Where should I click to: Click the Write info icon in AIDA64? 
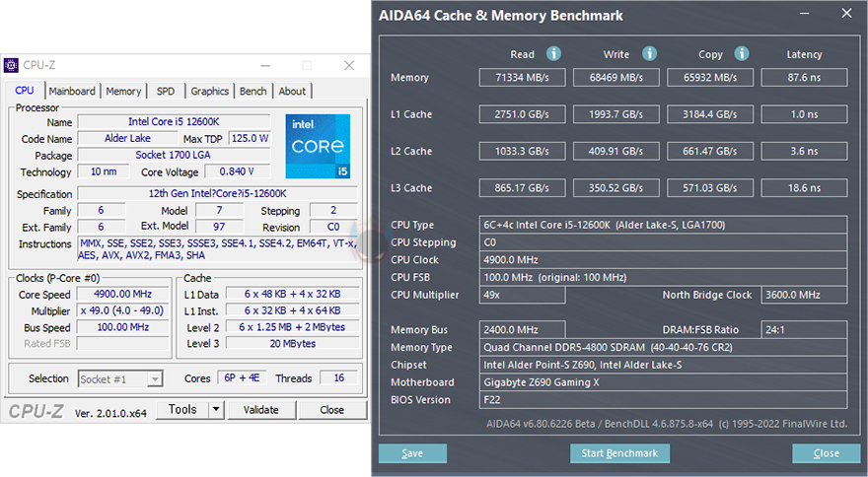tap(649, 53)
